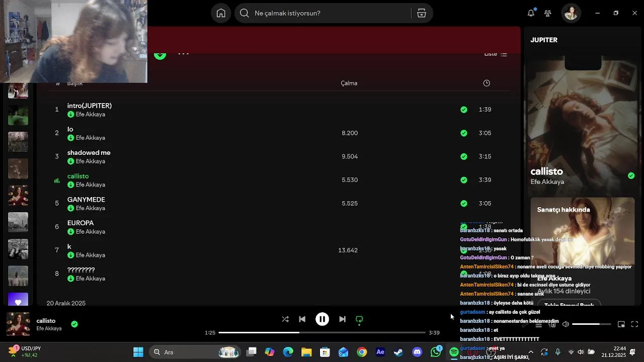Image resolution: width=644 pixels, height=362 pixels.
Task: Open connect to a device icon
Action: 552,324
